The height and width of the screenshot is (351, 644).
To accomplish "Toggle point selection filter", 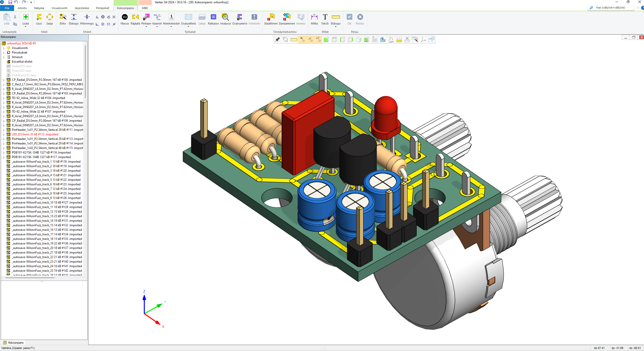I will click(x=302, y=40).
